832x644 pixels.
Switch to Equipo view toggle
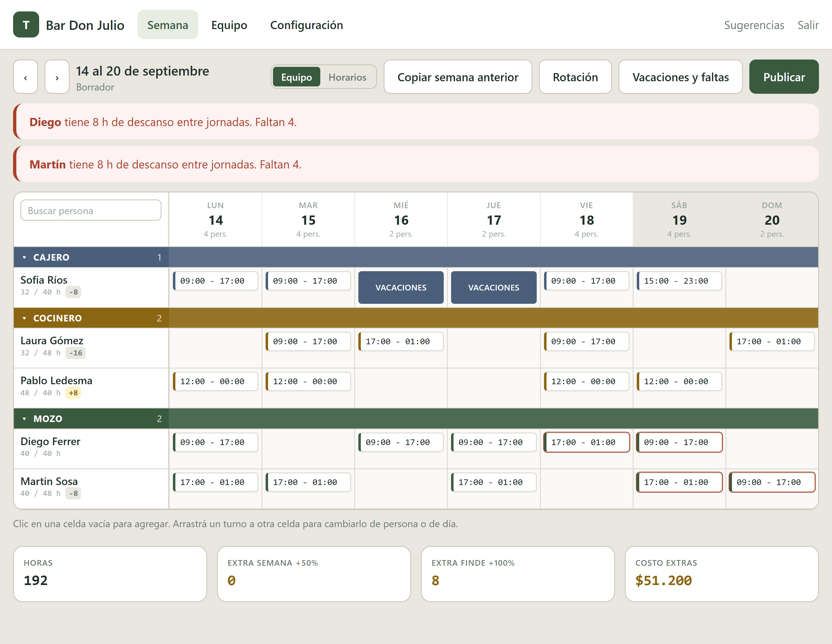coord(296,77)
